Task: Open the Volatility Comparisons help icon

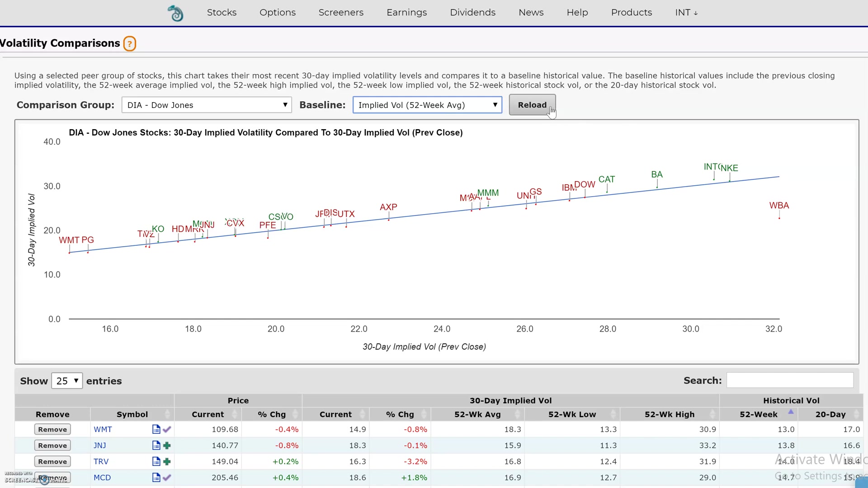Action: tap(130, 44)
